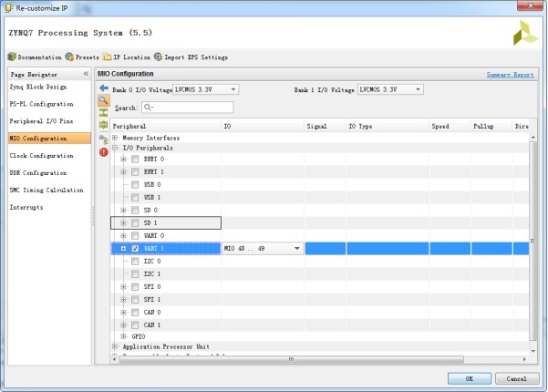This screenshot has width=548, height=392.
Task: Click the hierarchy view icon in side toolbar
Action: click(103, 139)
